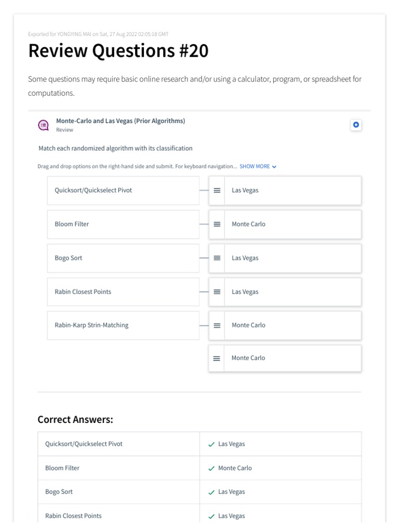
Task: Expand instructions with SHOW MORE
Action: pos(255,167)
